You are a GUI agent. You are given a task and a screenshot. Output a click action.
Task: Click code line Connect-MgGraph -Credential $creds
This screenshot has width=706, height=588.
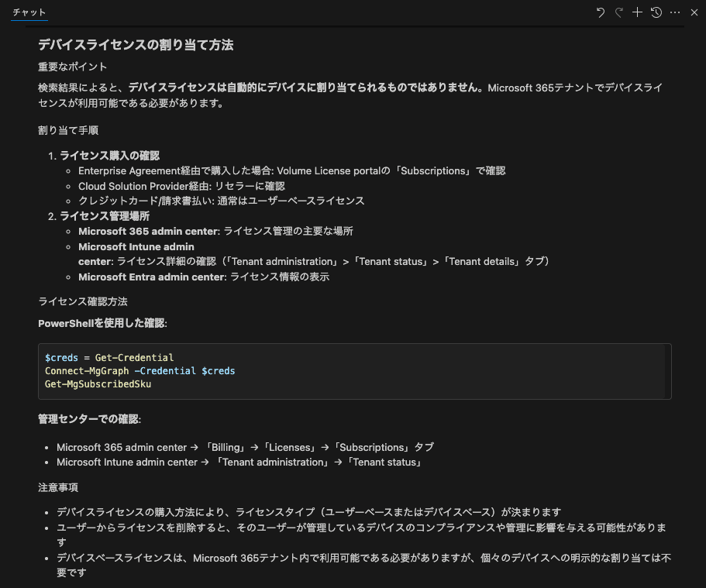click(x=139, y=371)
